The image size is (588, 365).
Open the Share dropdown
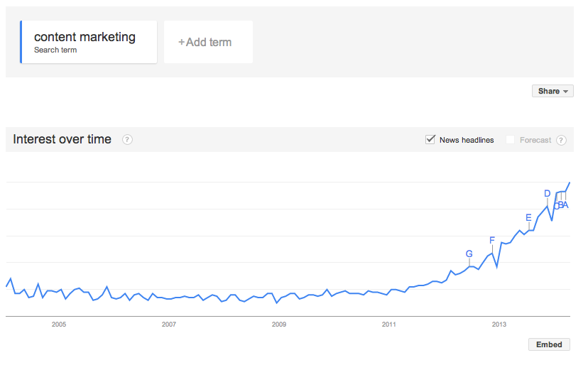tap(552, 91)
